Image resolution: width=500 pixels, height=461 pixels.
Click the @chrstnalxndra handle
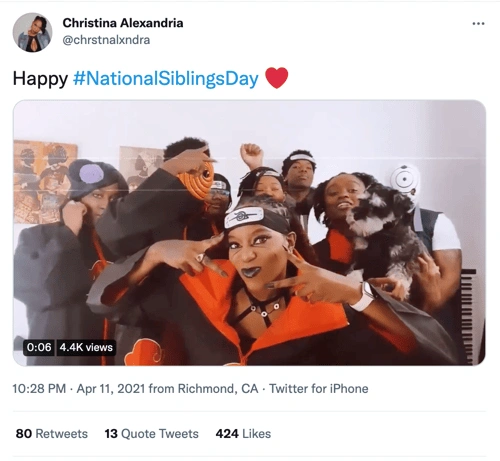(x=106, y=40)
